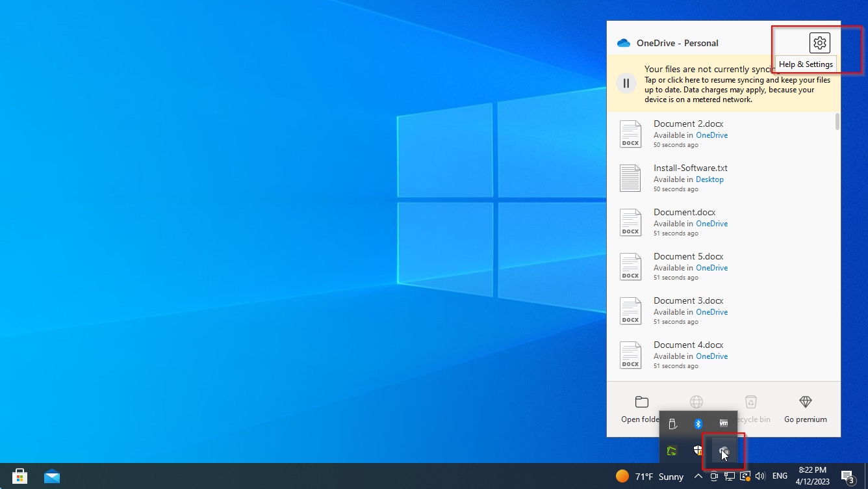Screen dimensions: 868x489
Task: Open the Microsoft Store taskbar icon
Action: (20, 476)
